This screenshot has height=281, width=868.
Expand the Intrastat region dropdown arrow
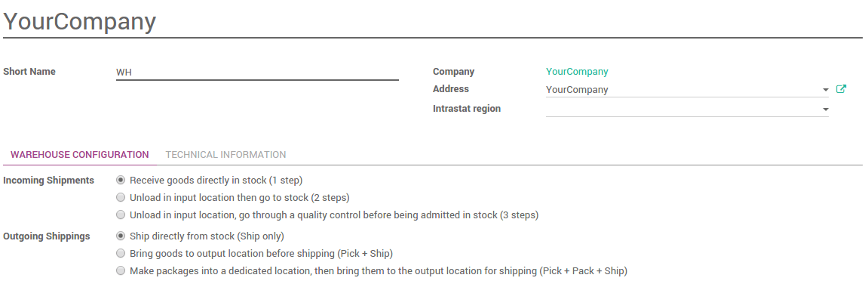click(825, 110)
